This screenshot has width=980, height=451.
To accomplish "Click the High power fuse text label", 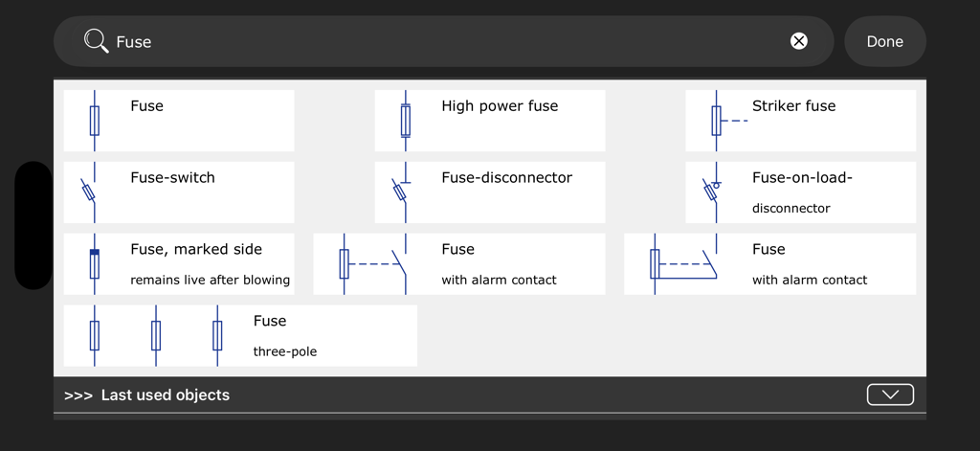I will point(500,106).
